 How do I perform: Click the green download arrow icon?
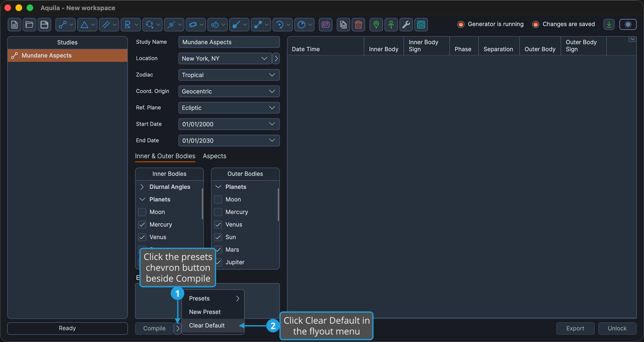tap(609, 25)
